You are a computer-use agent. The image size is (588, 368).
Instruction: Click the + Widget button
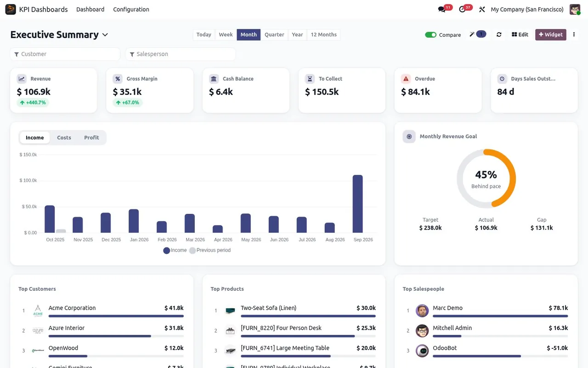pyautogui.click(x=551, y=34)
